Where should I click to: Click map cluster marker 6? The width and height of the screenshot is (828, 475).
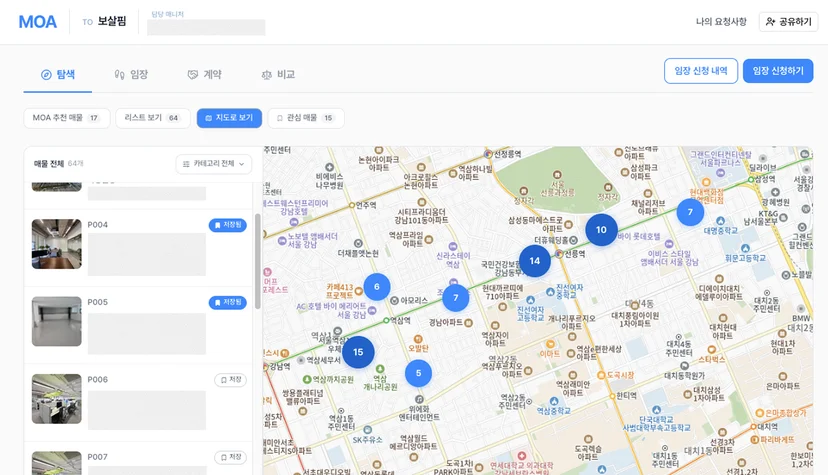click(x=377, y=287)
